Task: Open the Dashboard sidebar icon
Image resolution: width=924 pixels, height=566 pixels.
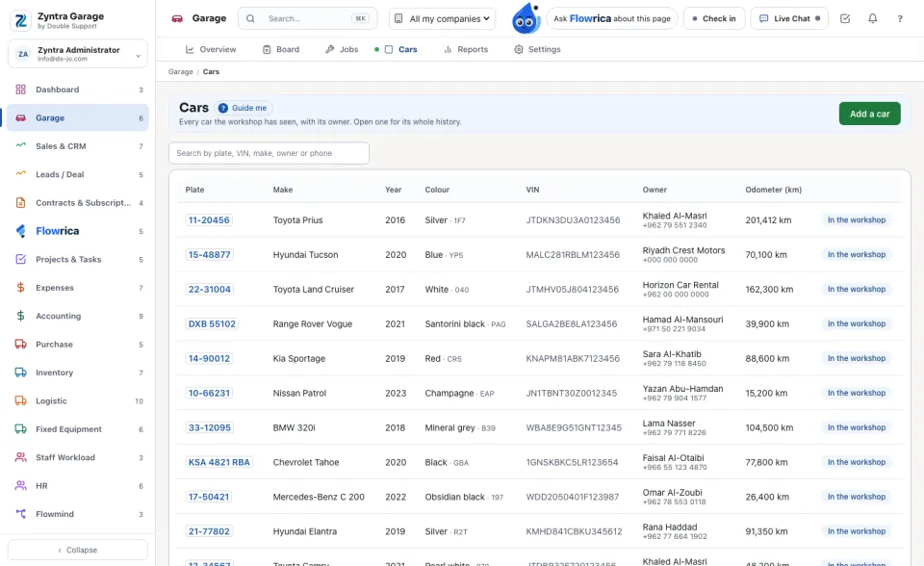Action: pos(20,90)
